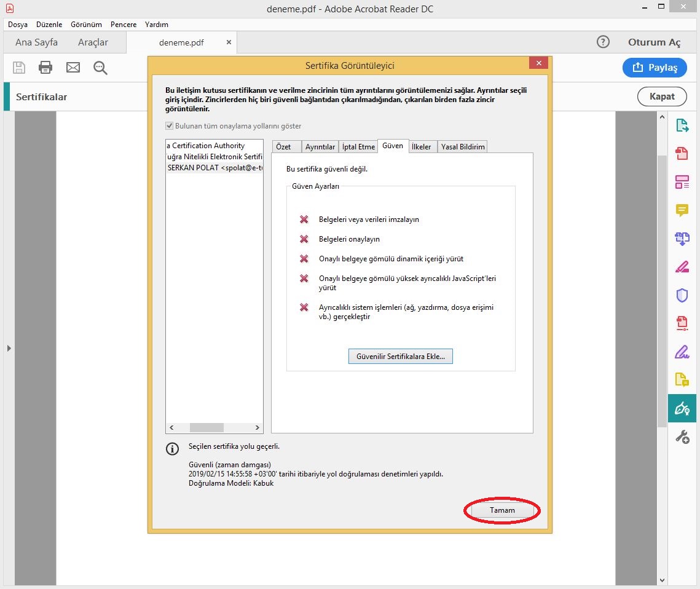Expand the left navigation pane arrow

9,348
